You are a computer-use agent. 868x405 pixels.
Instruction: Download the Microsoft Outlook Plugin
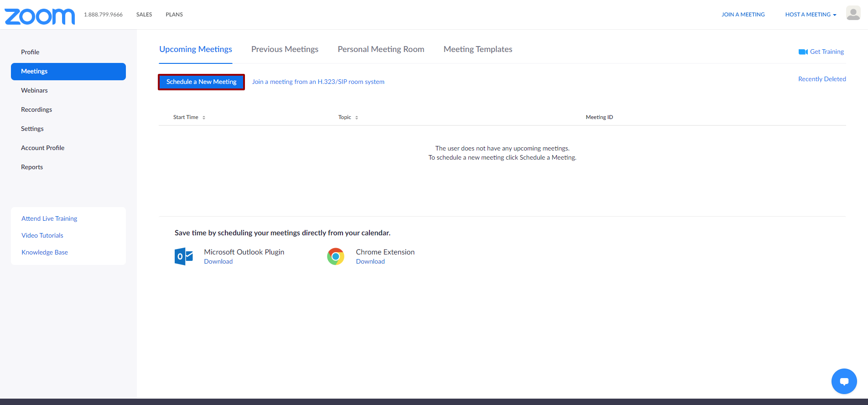pos(218,261)
